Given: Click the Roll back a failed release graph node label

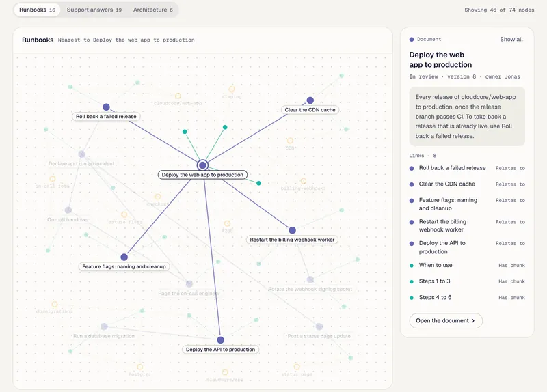Looking at the screenshot, I should click(x=106, y=116).
